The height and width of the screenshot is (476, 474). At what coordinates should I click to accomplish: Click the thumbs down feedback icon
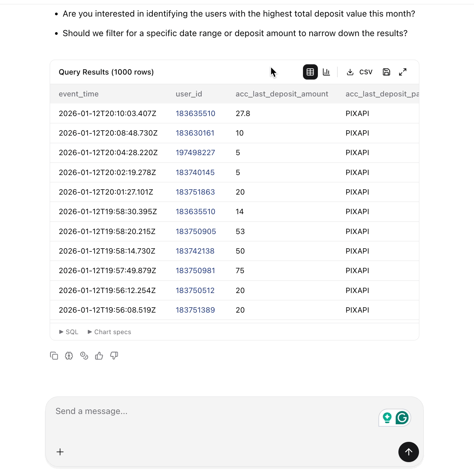coord(114,356)
